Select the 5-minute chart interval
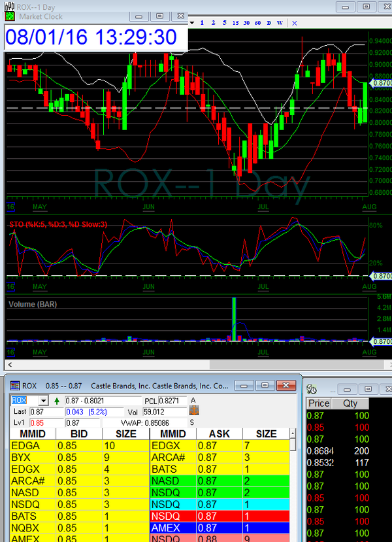Screen dimensions: 392x542 pos(224,23)
